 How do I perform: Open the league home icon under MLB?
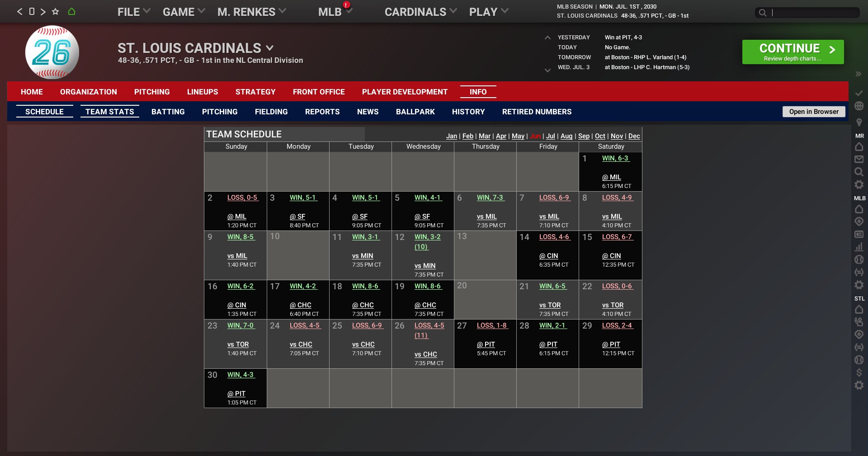[x=859, y=209]
